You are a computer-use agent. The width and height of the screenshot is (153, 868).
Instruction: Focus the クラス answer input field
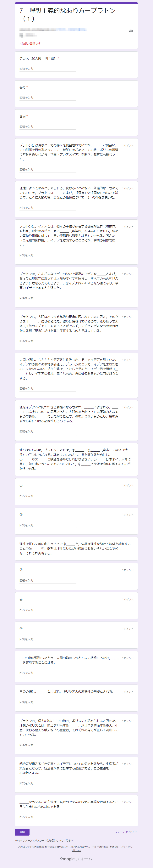tap(48, 69)
